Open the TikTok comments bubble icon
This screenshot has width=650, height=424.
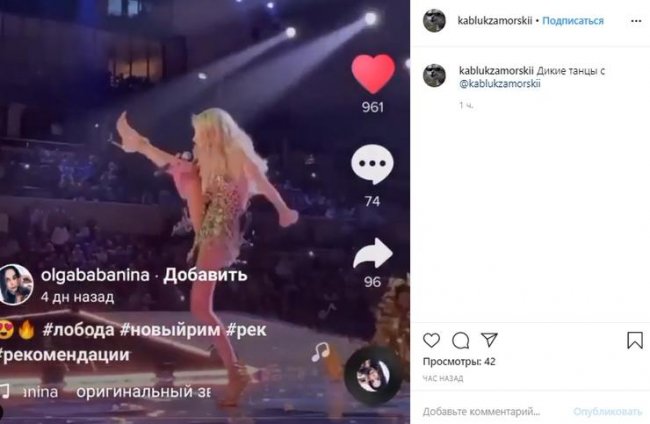372,164
